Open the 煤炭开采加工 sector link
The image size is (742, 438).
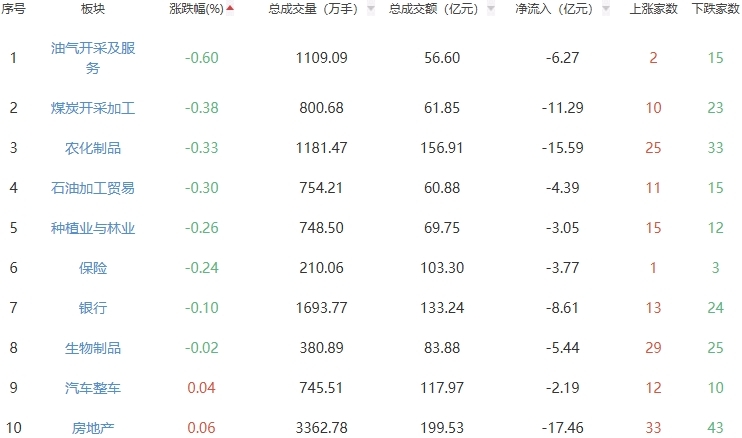tap(93, 108)
